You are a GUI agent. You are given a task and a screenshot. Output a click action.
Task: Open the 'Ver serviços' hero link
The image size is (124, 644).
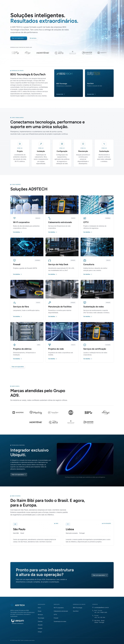click(x=33, y=38)
